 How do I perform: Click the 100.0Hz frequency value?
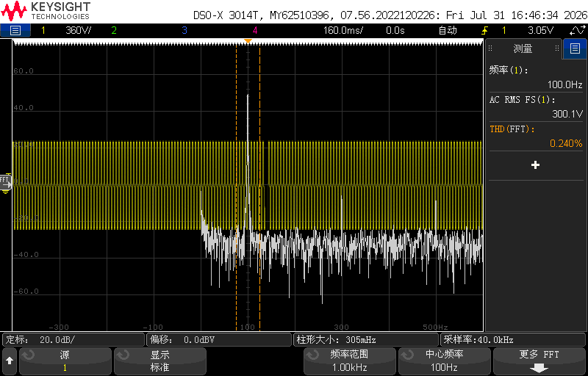tap(564, 84)
